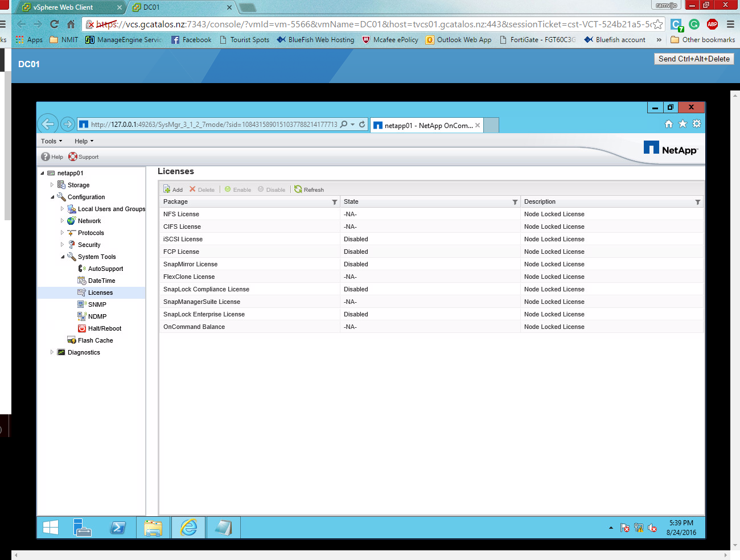Click the Chrome URL address field
Screen dimensions: 740x560
coord(373,24)
